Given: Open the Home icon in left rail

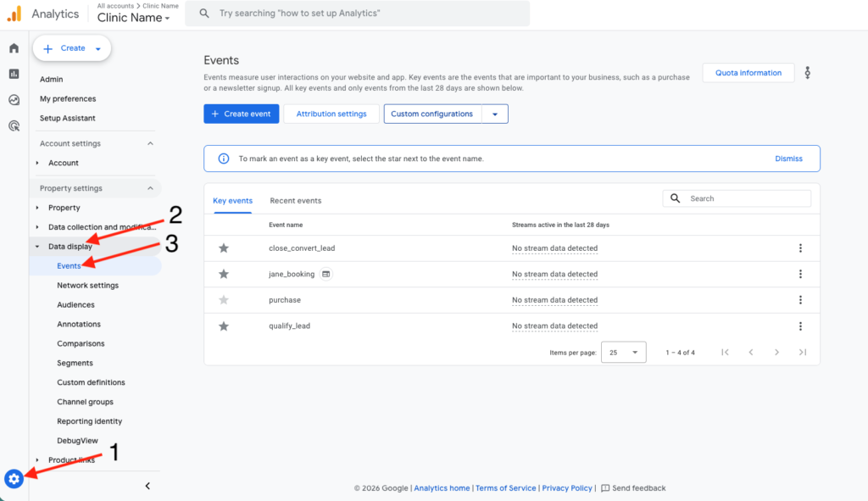Looking at the screenshot, I should click(x=14, y=48).
